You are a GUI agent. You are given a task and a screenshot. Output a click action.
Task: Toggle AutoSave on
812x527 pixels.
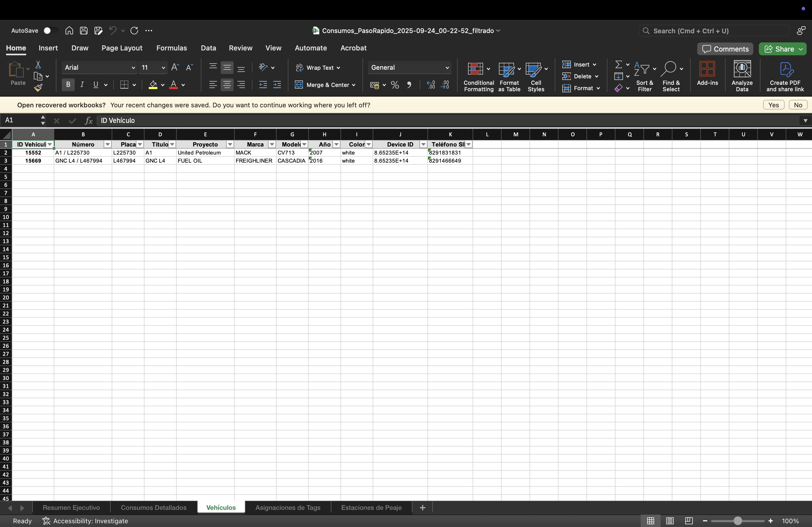pos(50,30)
